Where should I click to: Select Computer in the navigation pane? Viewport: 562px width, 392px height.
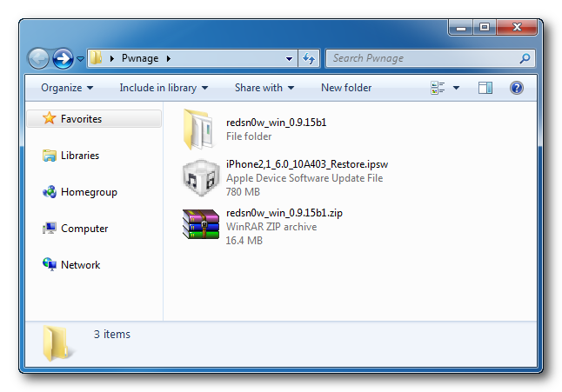pos(84,229)
